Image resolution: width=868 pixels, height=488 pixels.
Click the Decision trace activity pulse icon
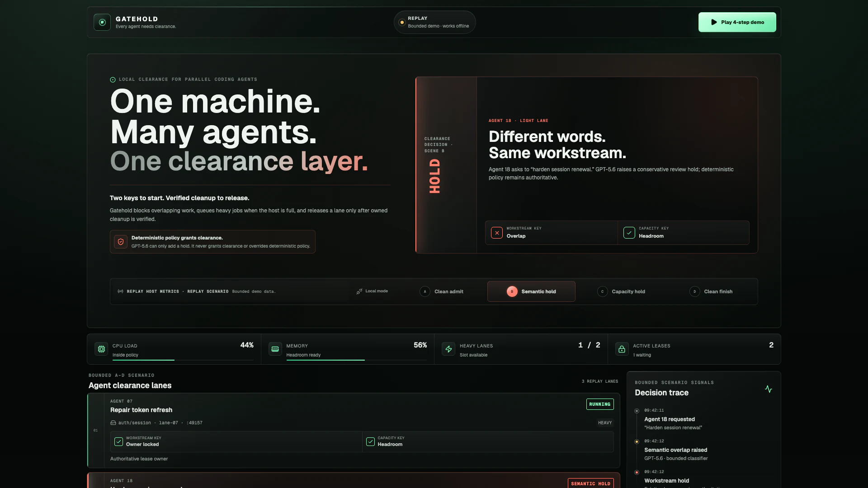(769, 389)
